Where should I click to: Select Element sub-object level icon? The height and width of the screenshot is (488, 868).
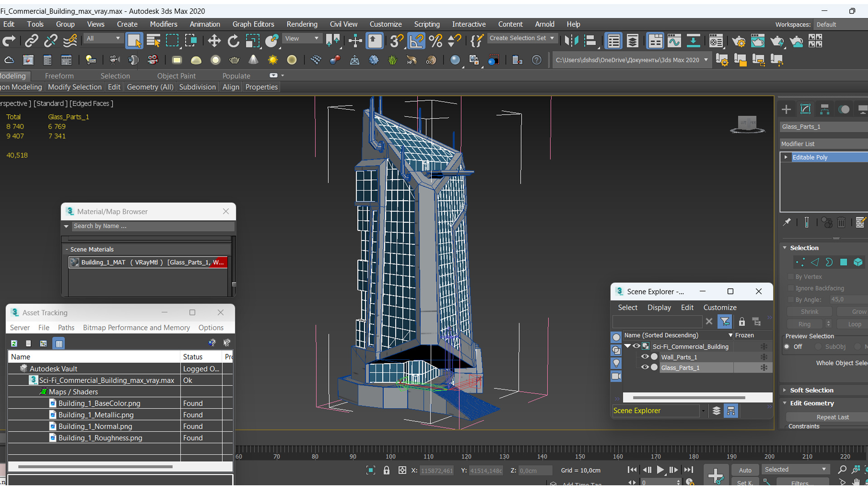point(858,262)
